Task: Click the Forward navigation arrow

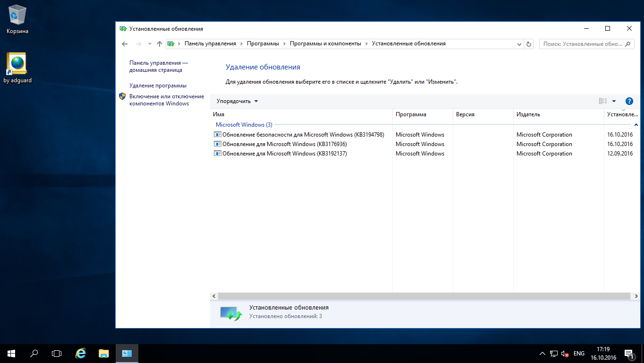Action: [x=138, y=44]
